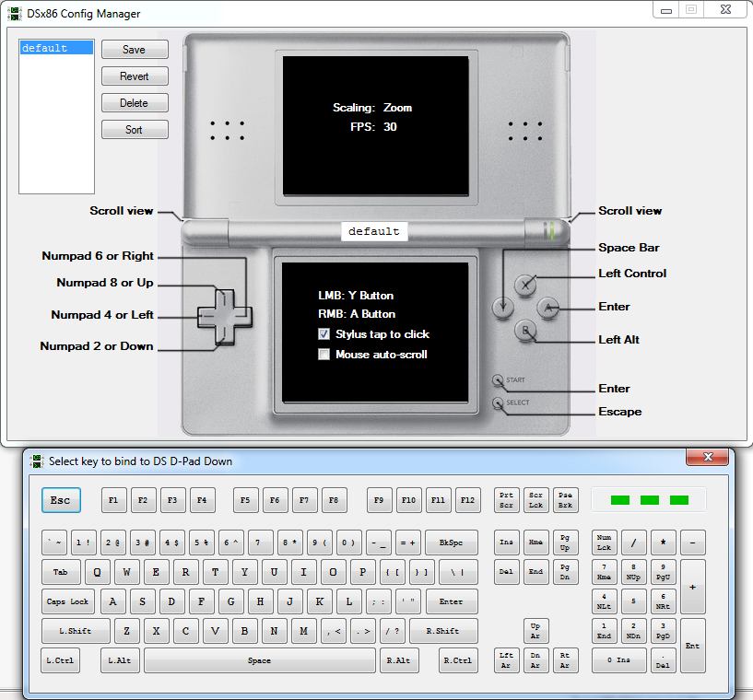Viewport: 753px width, 700px height.
Task: Toggle the Stylus tap to click checkbox
Action: [324, 334]
